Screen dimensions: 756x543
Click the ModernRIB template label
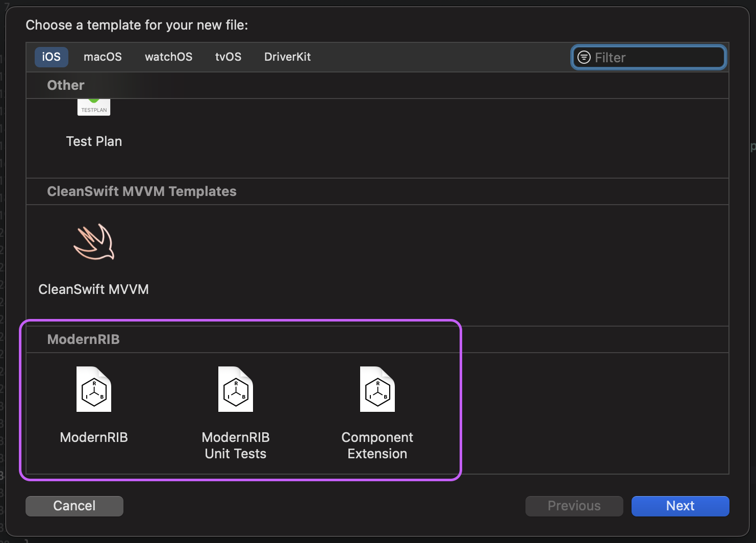click(94, 437)
